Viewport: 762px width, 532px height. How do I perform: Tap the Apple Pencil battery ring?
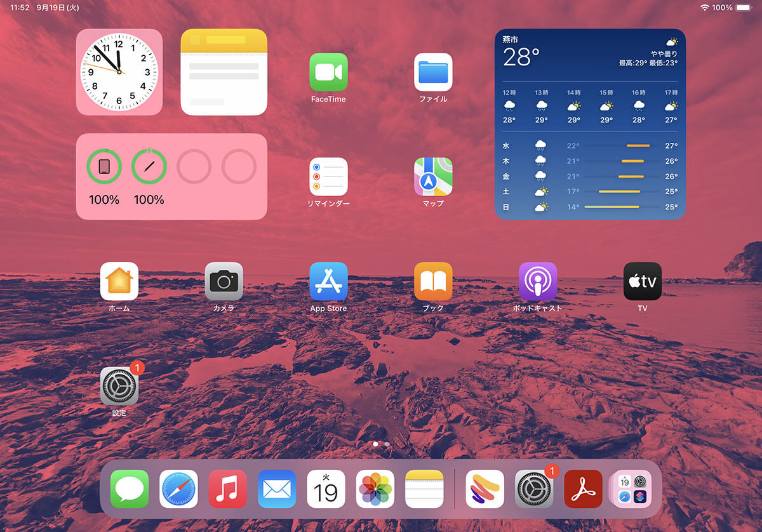[x=149, y=167]
